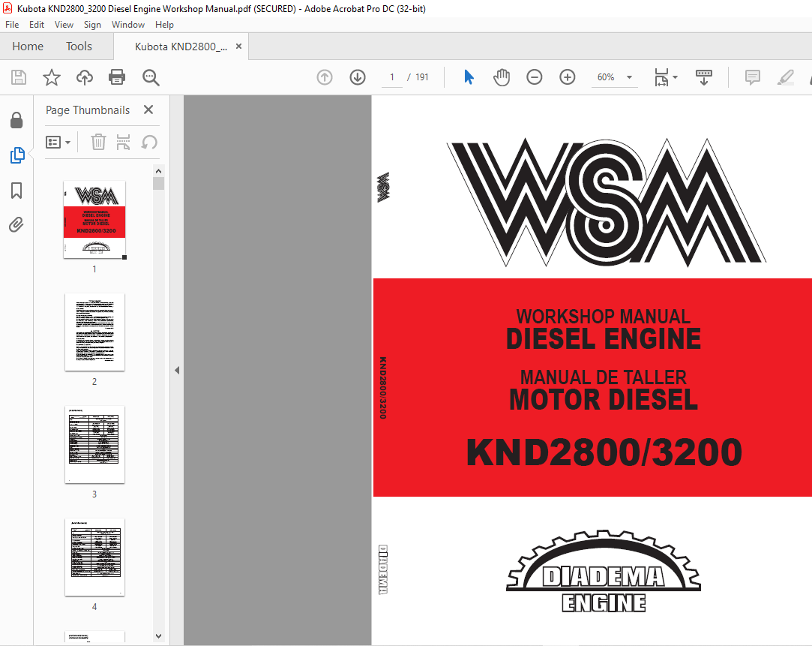The height and width of the screenshot is (646, 812).
Task: Open the Sign menu
Action: (92, 24)
